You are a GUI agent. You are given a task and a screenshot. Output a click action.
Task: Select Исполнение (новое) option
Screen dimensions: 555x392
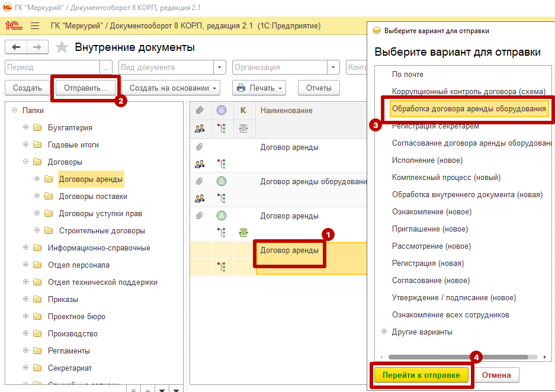pyautogui.click(x=427, y=160)
